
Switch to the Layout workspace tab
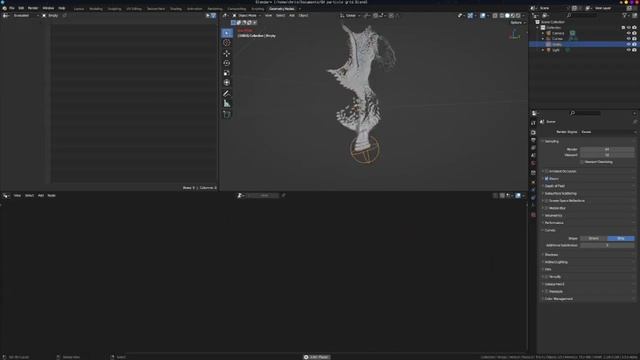point(79,9)
